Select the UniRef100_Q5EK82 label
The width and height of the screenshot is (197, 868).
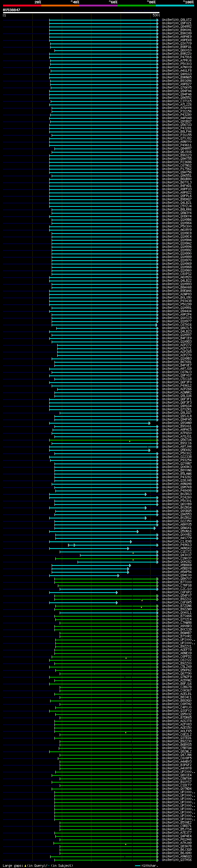[177, 450]
